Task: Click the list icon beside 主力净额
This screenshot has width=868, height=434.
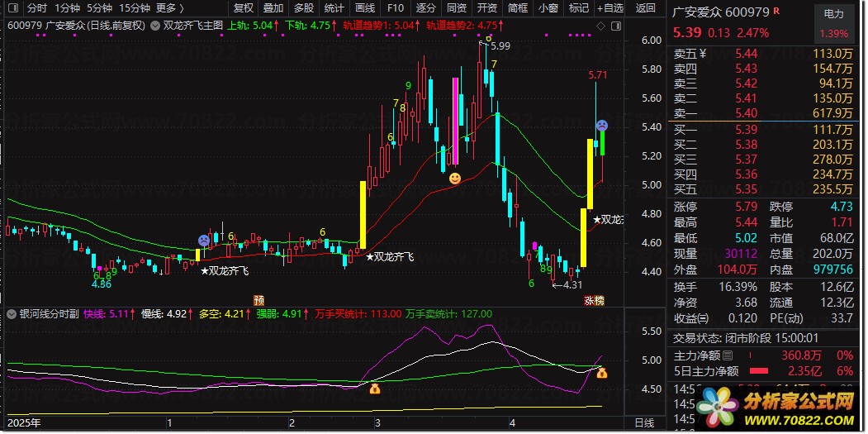Action: (x=728, y=355)
